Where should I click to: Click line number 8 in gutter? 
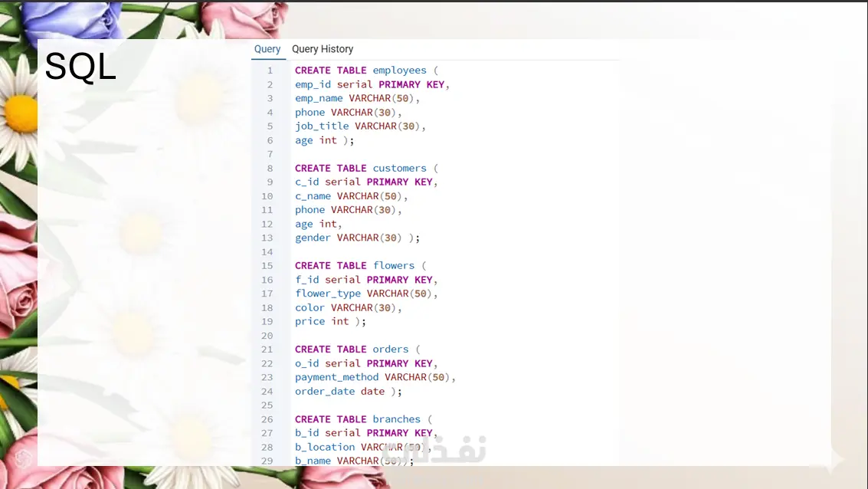point(270,169)
